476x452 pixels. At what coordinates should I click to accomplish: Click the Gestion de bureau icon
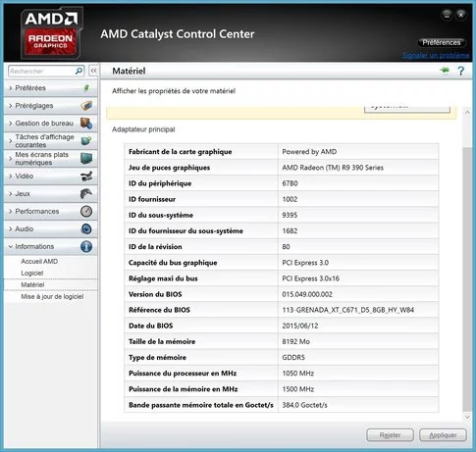[86, 124]
